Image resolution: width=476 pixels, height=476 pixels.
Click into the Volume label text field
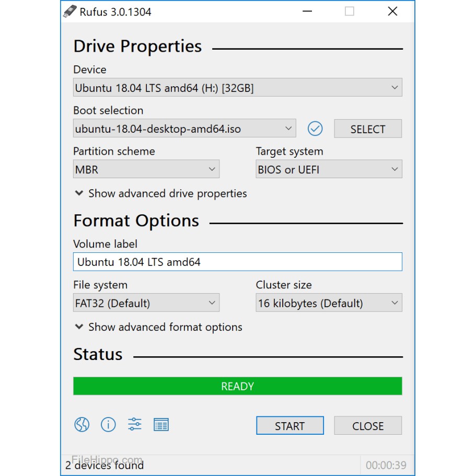[x=237, y=262]
